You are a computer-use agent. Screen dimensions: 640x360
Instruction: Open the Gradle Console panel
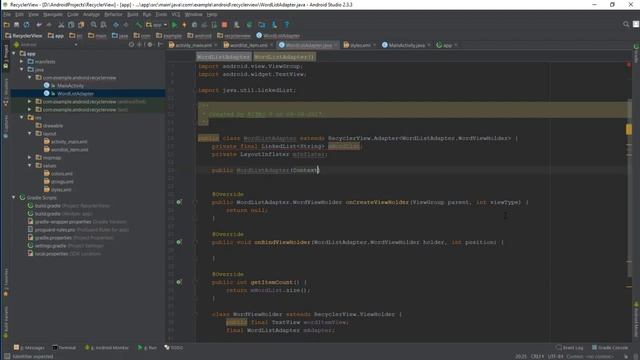[x=610, y=348]
